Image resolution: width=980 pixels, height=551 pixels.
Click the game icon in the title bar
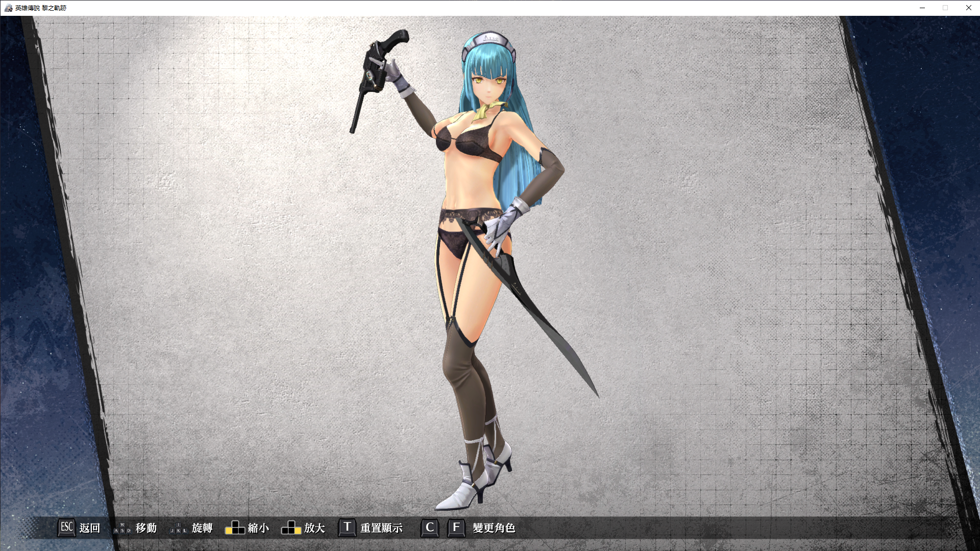click(x=8, y=8)
